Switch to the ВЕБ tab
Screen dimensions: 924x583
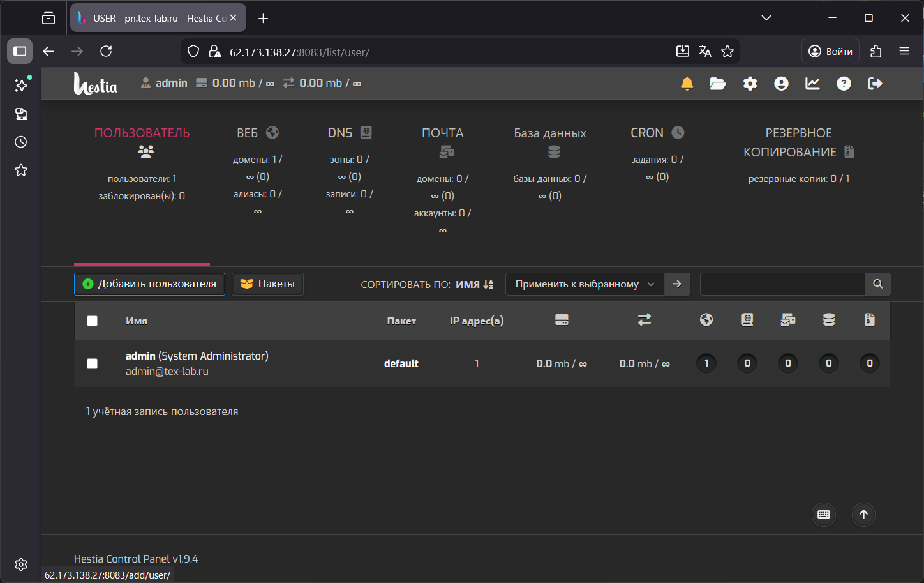point(257,133)
